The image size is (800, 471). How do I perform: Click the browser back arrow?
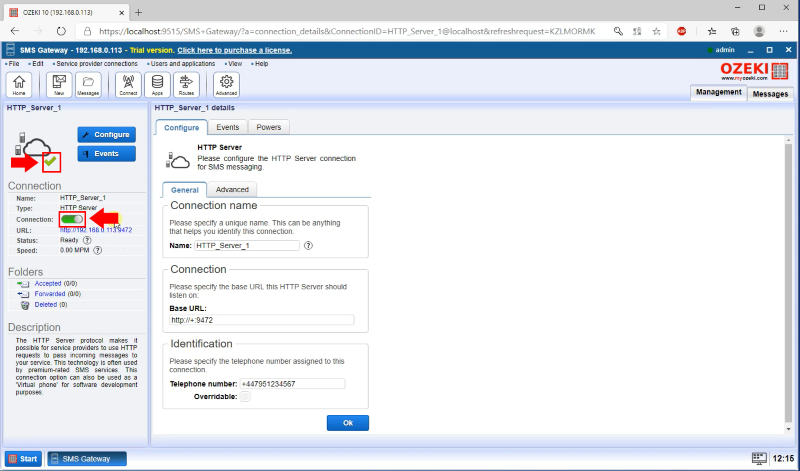click(15, 31)
